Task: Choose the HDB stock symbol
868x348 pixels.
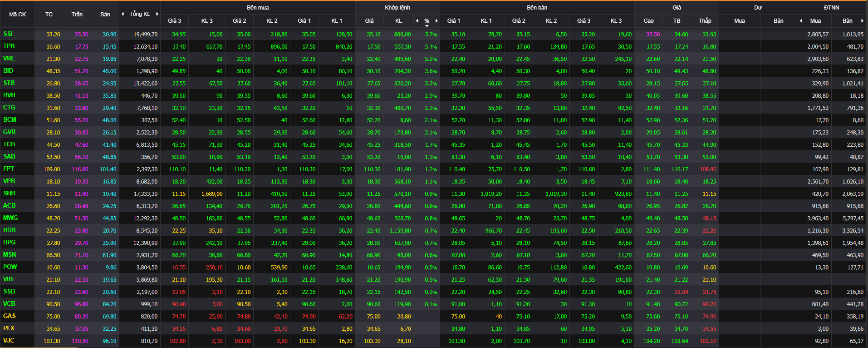Action: [x=10, y=230]
